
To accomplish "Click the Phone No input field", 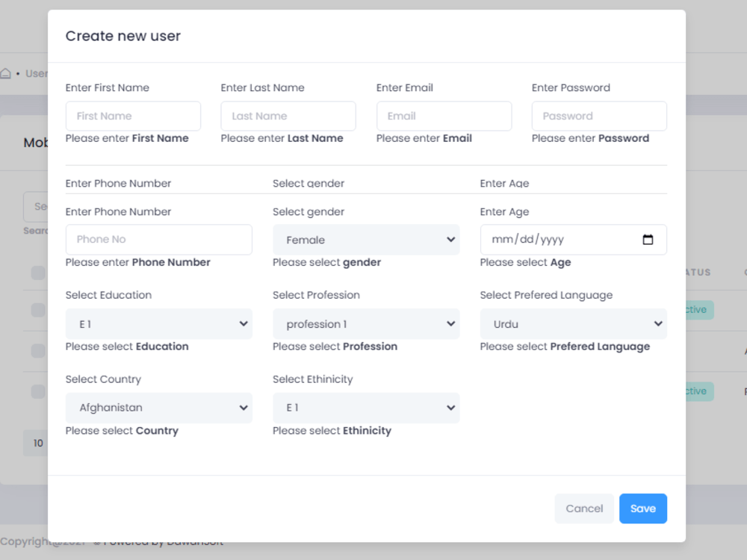I will click(x=158, y=239).
